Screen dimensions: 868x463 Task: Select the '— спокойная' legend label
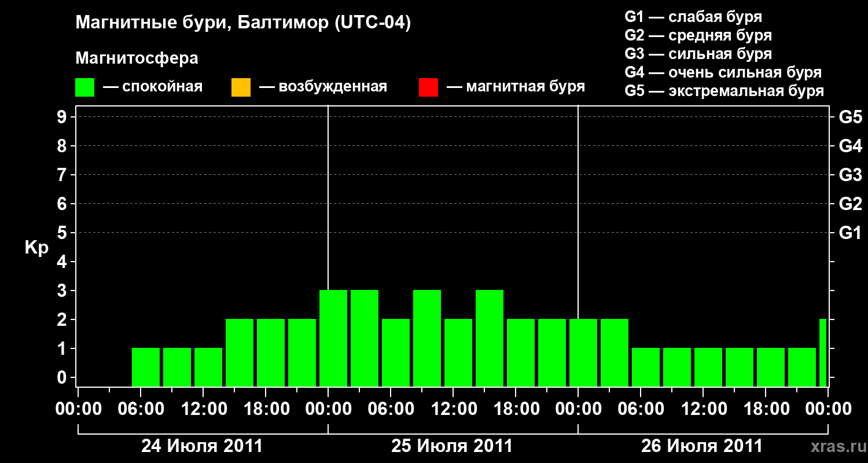click(153, 87)
